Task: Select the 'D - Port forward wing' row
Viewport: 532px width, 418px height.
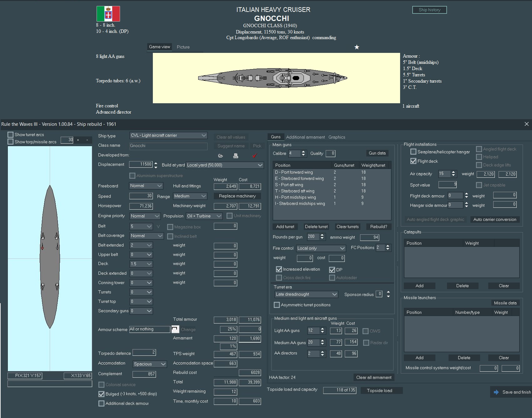Action: 332,172
